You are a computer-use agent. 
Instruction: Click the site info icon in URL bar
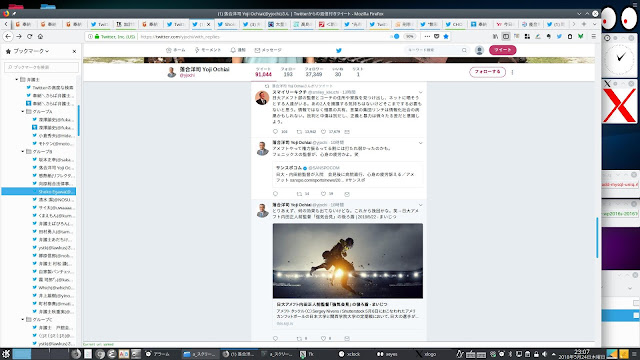pos(90,36)
